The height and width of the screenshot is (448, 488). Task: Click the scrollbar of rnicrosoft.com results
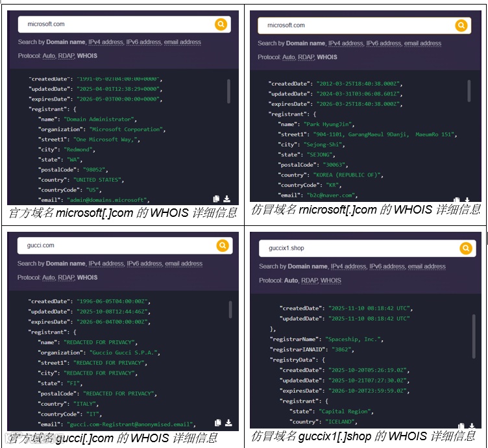(x=469, y=91)
